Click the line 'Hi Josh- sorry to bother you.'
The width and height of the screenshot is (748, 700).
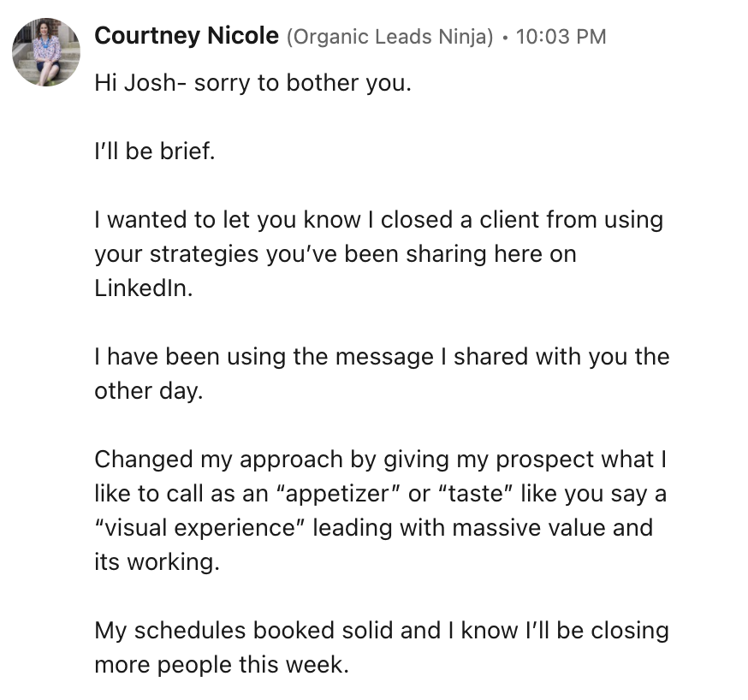coord(252,83)
